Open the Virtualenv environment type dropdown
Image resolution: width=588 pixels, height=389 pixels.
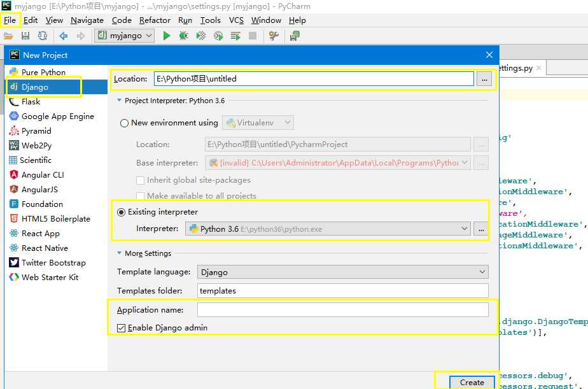(x=258, y=123)
